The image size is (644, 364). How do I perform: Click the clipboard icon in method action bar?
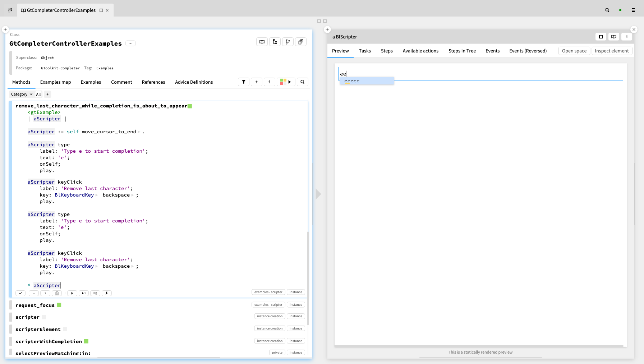pos(57,293)
